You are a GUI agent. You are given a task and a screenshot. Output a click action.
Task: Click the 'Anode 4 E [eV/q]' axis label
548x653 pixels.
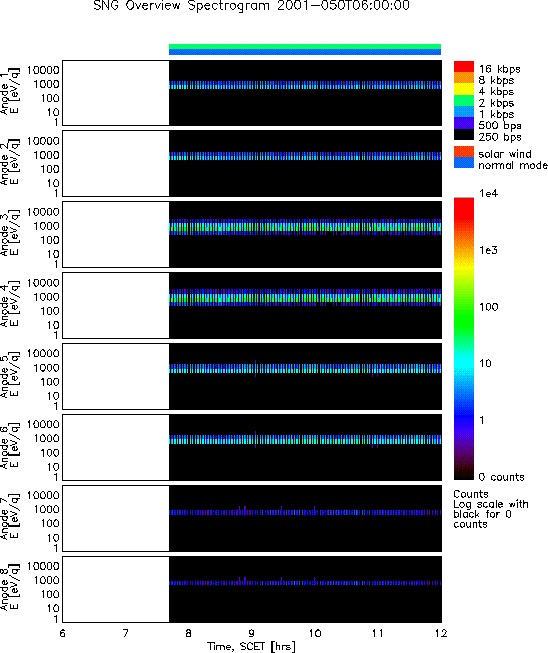pyautogui.click(x=9, y=304)
